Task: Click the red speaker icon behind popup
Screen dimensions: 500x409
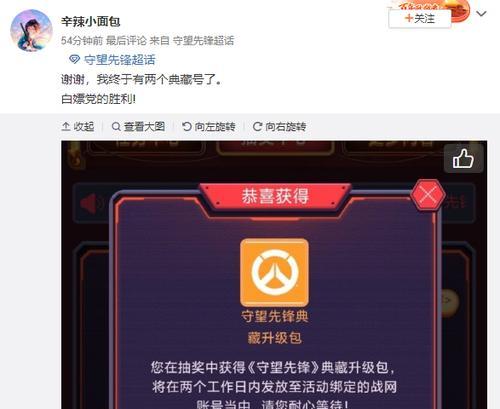Action: [x=91, y=203]
